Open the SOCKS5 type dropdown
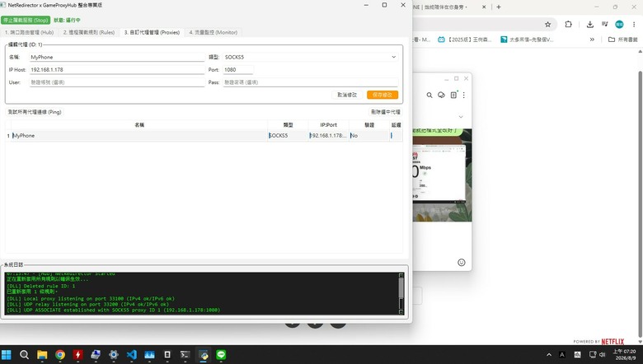Screen dimensions: 643x364 (311, 58)
